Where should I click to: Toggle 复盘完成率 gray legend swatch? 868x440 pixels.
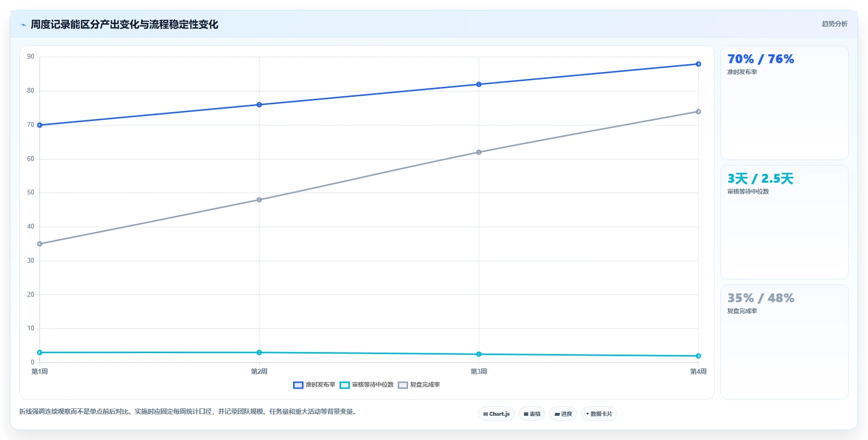coord(403,385)
